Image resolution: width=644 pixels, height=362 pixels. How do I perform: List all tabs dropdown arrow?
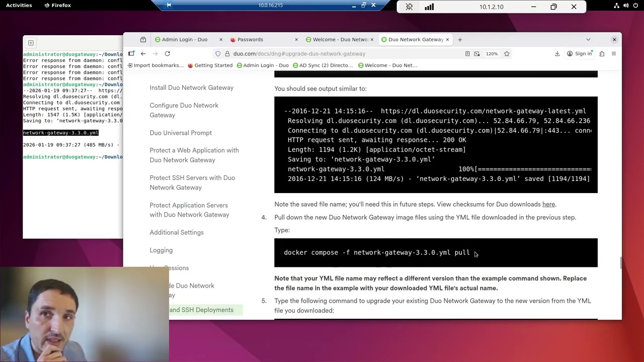pos(588,40)
